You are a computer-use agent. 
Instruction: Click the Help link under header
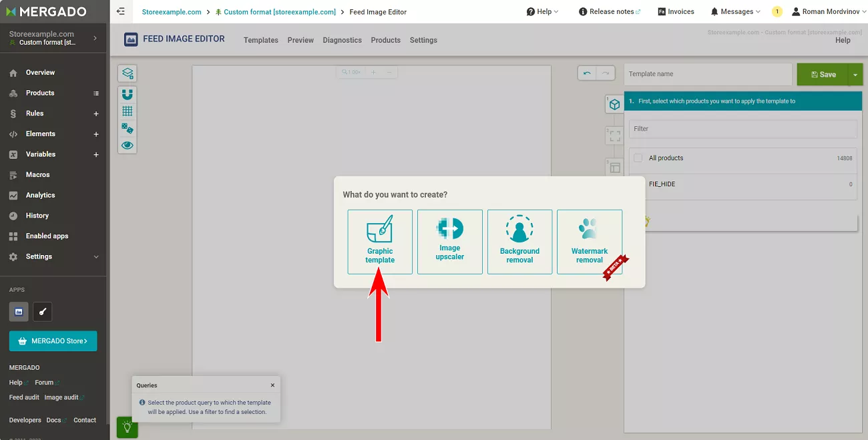(x=843, y=40)
